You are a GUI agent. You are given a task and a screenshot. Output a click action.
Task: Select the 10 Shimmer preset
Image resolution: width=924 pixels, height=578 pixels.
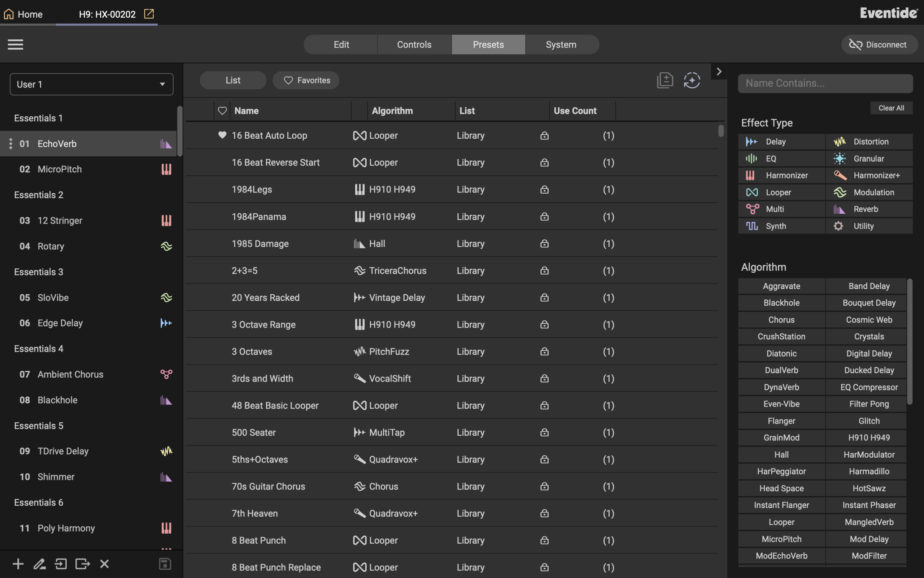(88, 477)
